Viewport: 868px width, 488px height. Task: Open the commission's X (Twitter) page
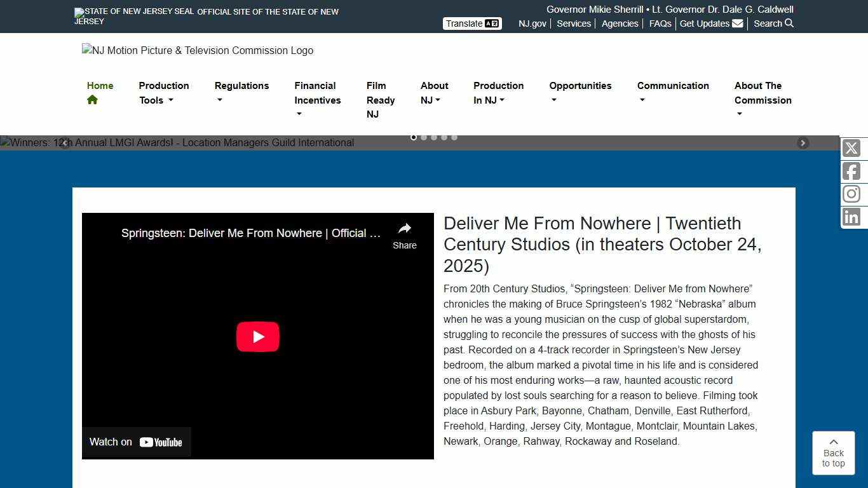[x=851, y=148]
